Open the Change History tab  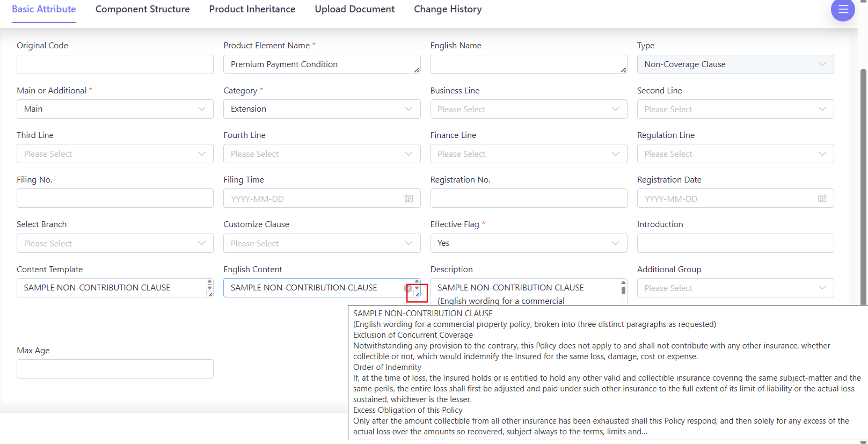tap(448, 9)
